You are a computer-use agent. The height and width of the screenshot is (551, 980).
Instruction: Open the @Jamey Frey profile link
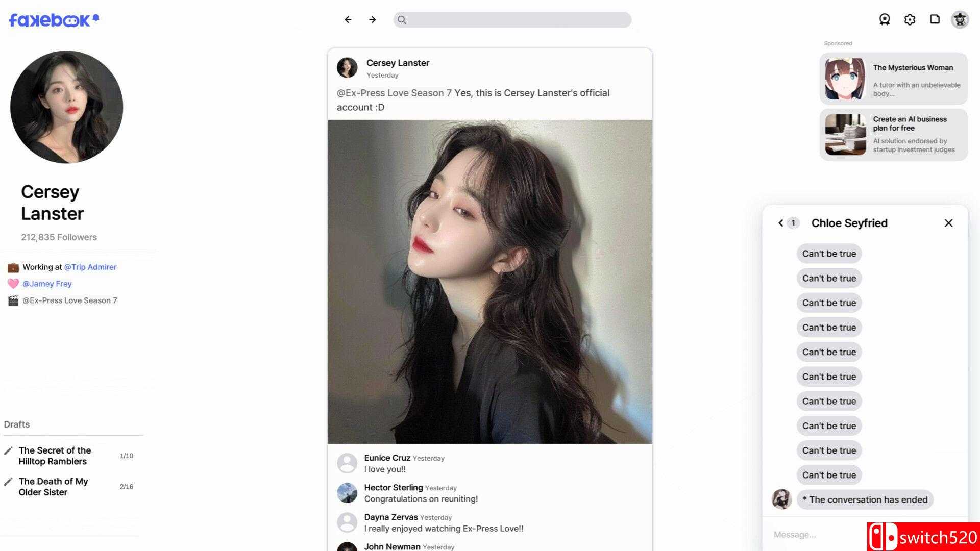click(47, 284)
